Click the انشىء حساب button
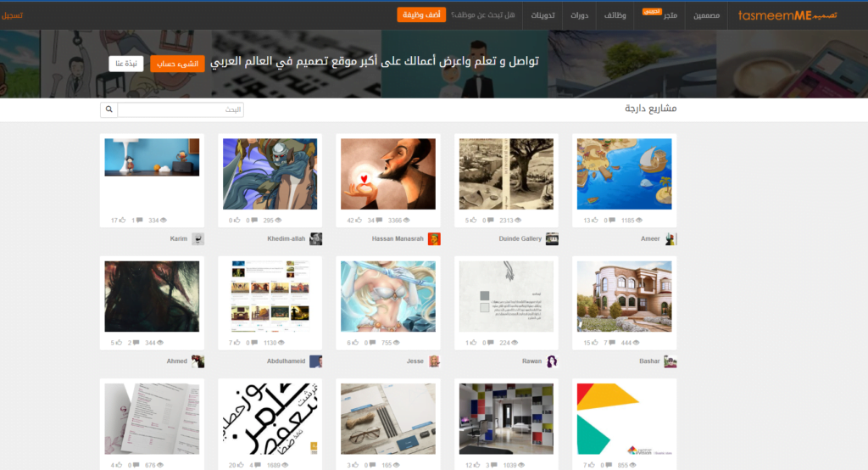The height and width of the screenshot is (470, 868). (177, 64)
